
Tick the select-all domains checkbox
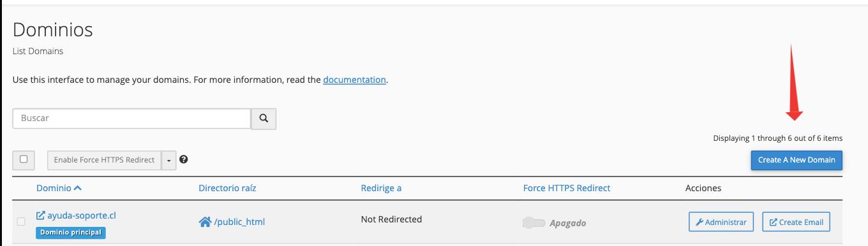pos(24,159)
